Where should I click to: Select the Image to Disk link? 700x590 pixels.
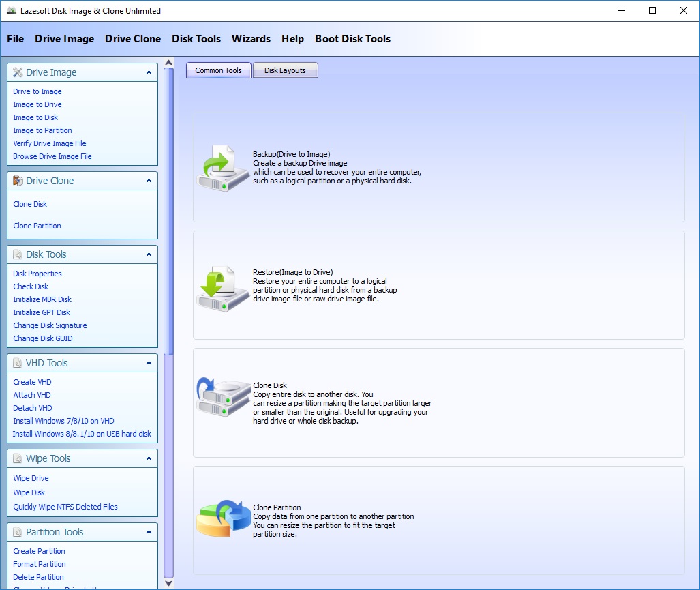point(35,117)
